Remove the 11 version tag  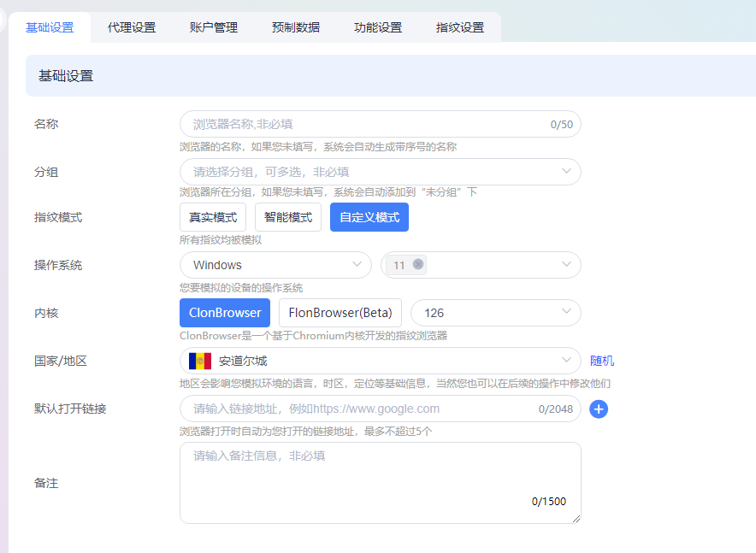point(418,264)
